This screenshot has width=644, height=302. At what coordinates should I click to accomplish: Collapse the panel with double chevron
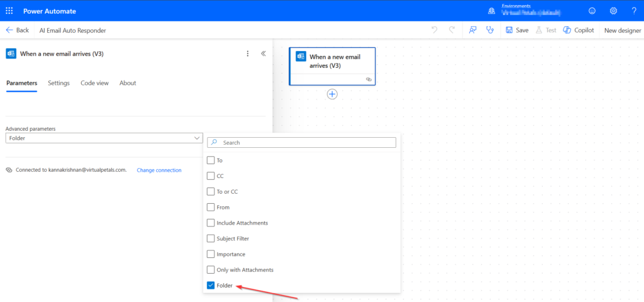click(264, 53)
